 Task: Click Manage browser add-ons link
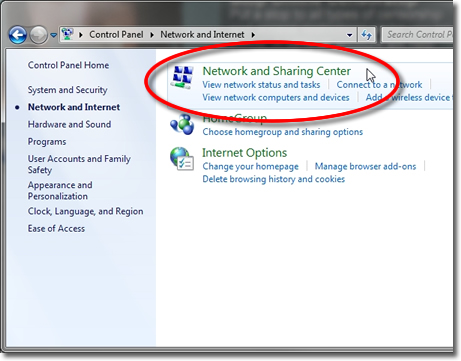[x=365, y=166]
